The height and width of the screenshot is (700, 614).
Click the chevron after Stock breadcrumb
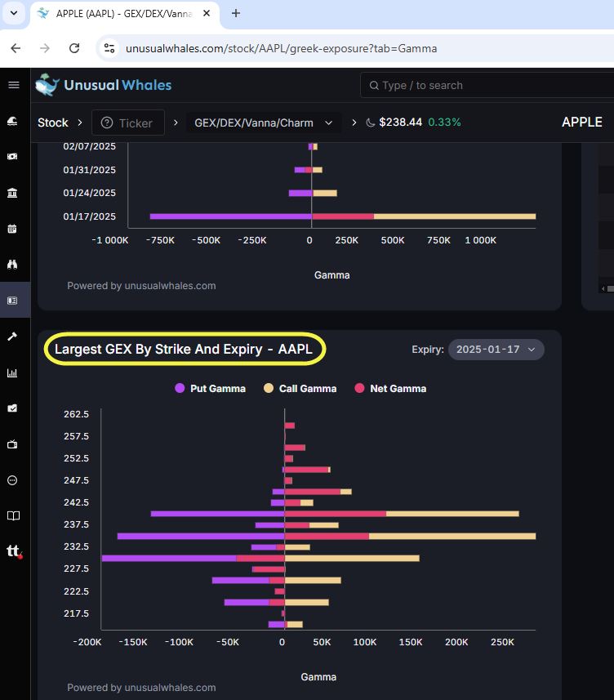80,123
